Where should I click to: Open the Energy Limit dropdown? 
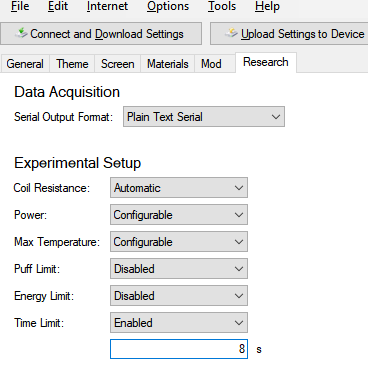coord(179,296)
